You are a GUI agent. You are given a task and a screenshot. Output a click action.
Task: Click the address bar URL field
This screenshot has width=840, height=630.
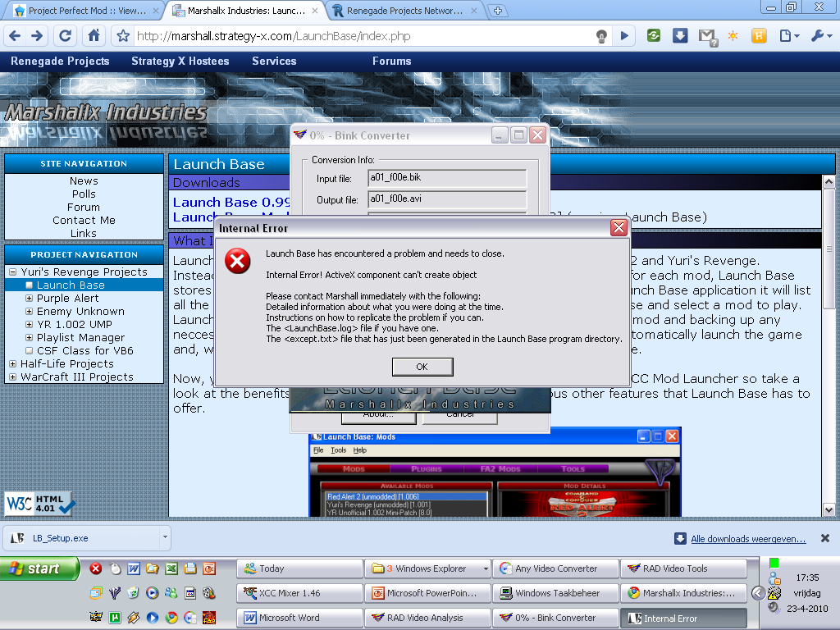[361, 36]
